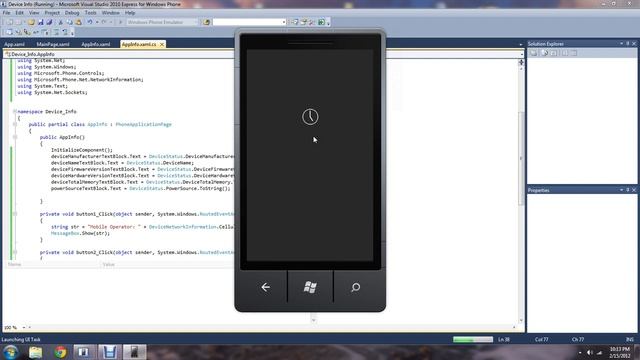This screenshot has height=360, width=640.
Task: Click the 'InitializeComponent();' code line
Action: click(82, 150)
